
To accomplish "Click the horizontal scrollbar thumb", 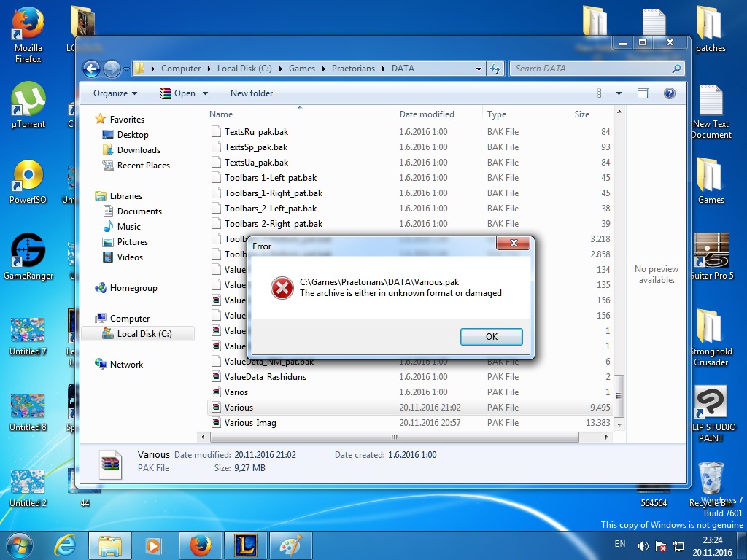I will (x=395, y=437).
